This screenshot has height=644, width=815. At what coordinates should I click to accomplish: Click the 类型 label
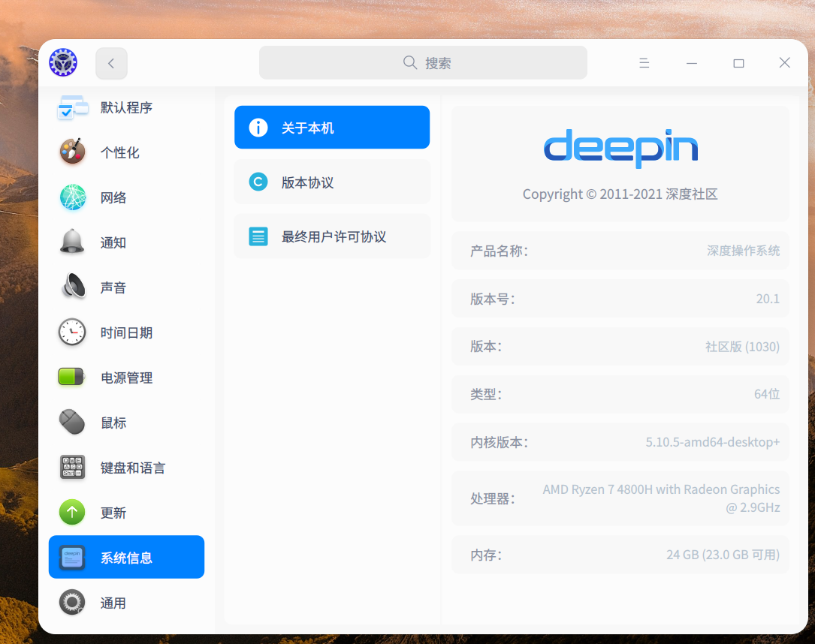pyautogui.click(x=486, y=394)
